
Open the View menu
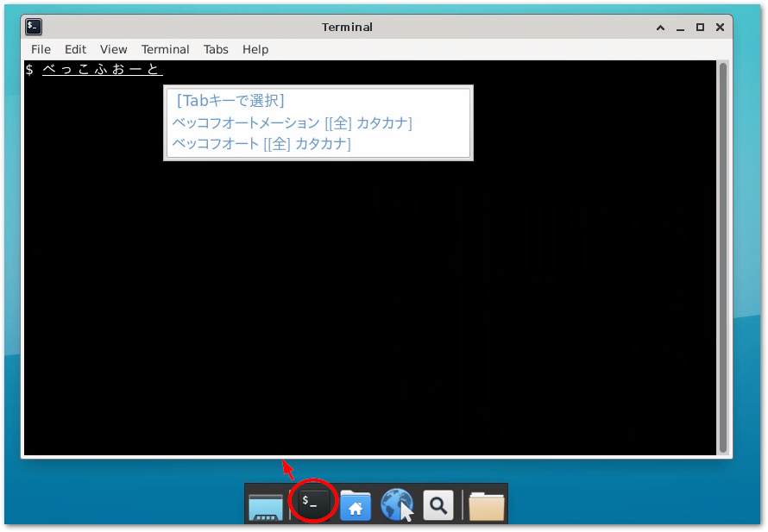tap(114, 49)
